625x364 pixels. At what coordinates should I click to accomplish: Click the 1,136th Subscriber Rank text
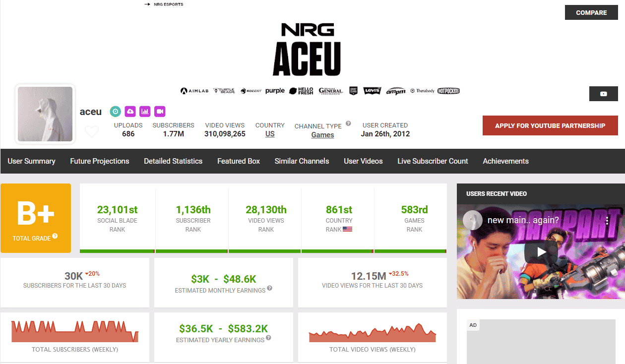coord(193,209)
